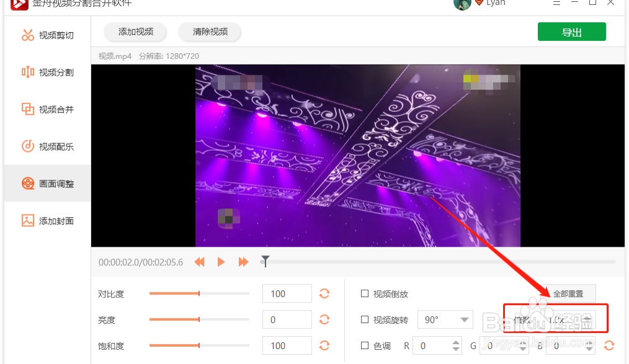
Task: Click the VIP badge icon next to Lyan
Action: pyautogui.click(x=478, y=2)
